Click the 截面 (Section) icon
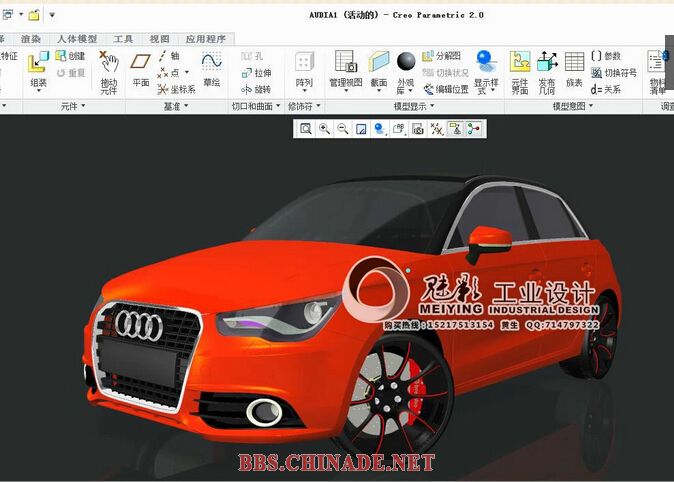This screenshot has width=674, height=482. (x=379, y=68)
